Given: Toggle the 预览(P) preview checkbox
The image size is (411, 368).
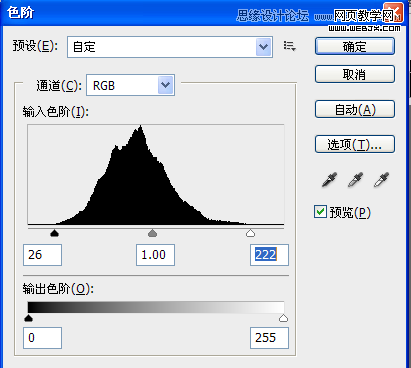Looking at the screenshot, I should [x=320, y=212].
